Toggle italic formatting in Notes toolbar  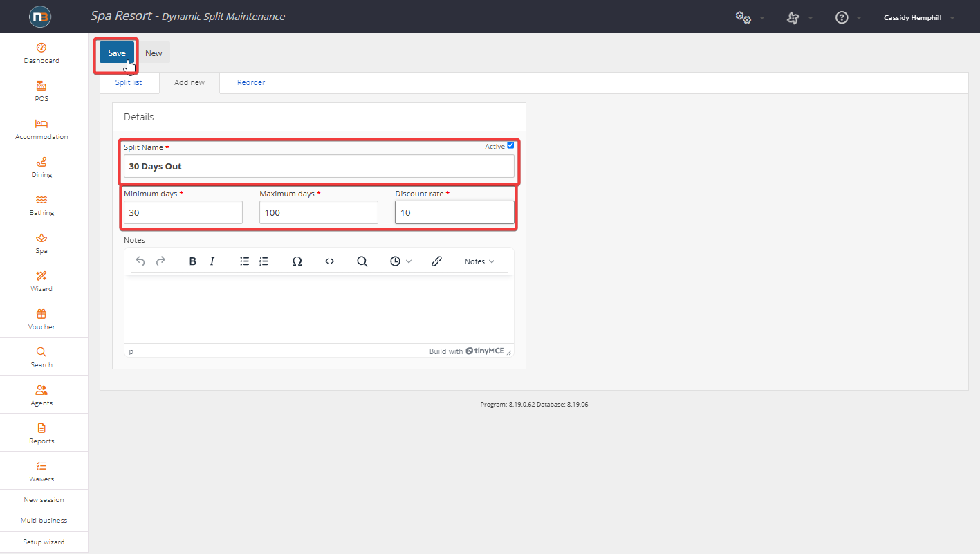click(x=212, y=261)
